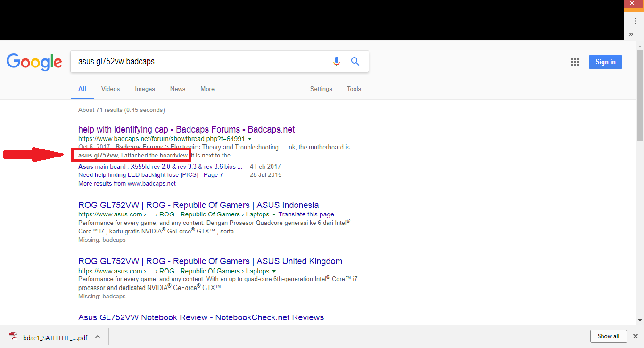Viewport: 644px width, 348px height.
Task: Open downloaded bdae1_SATELLITE pdf file
Action: (55, 337)
